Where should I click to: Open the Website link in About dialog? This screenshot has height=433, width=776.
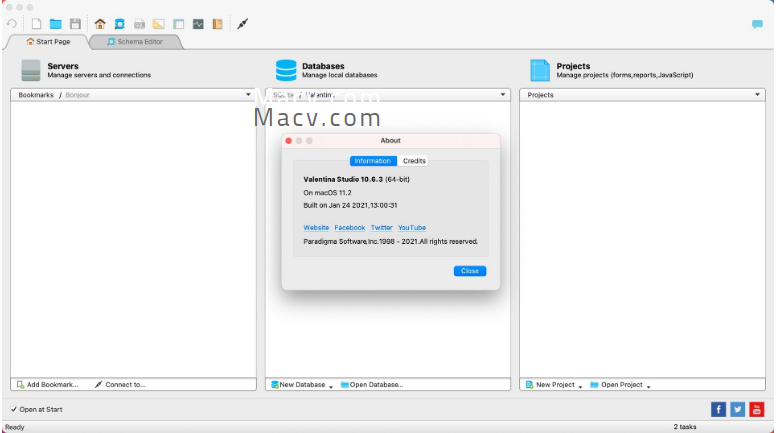pyautogui.click(x=316, y=228)
